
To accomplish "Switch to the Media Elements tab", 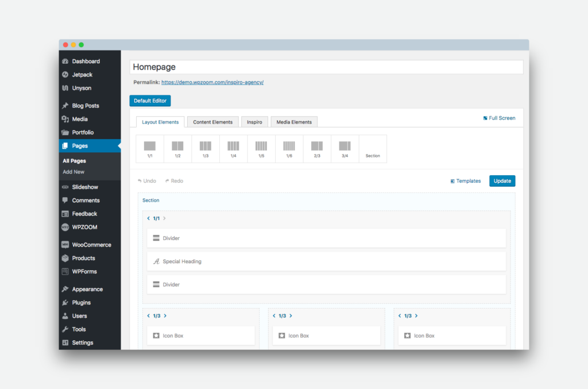I will tap(294, 122).
